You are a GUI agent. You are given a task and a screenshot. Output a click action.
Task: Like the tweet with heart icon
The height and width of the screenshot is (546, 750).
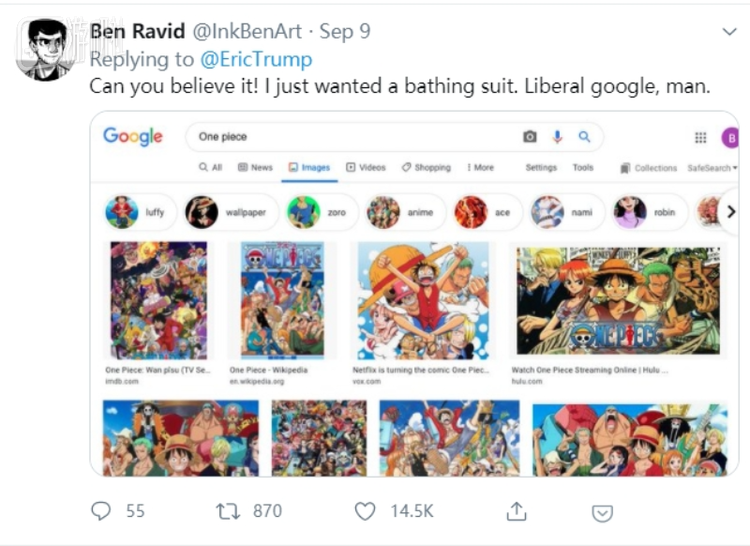coord(366,511)
